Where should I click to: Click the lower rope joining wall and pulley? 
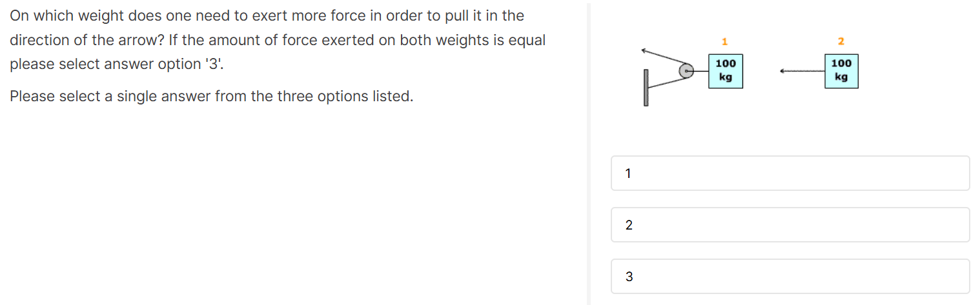click(x=664, y=81)
